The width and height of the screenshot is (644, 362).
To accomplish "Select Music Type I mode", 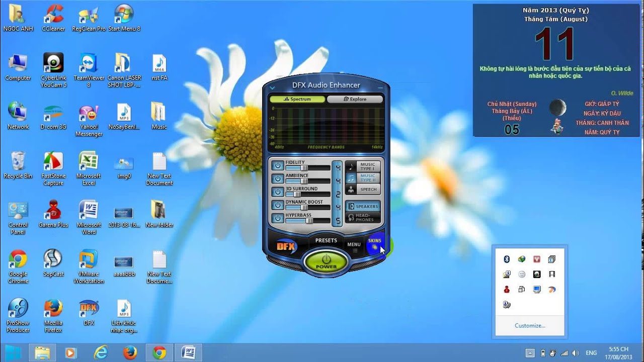I will tap(363, 166).
